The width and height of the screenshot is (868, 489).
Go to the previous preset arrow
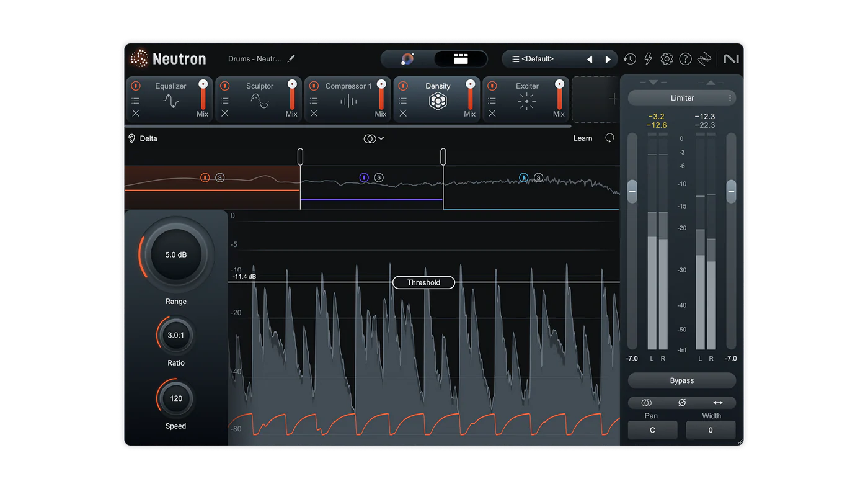click(590, 60)
